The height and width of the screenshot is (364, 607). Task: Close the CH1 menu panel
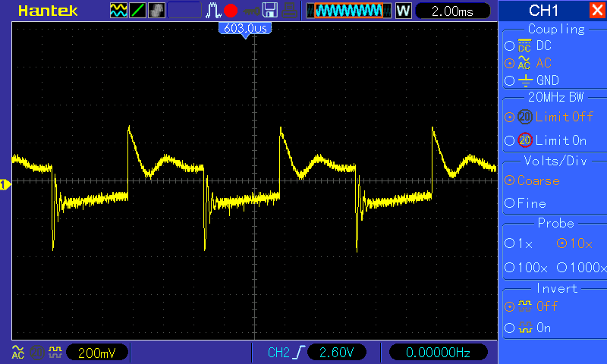point(597,10)
